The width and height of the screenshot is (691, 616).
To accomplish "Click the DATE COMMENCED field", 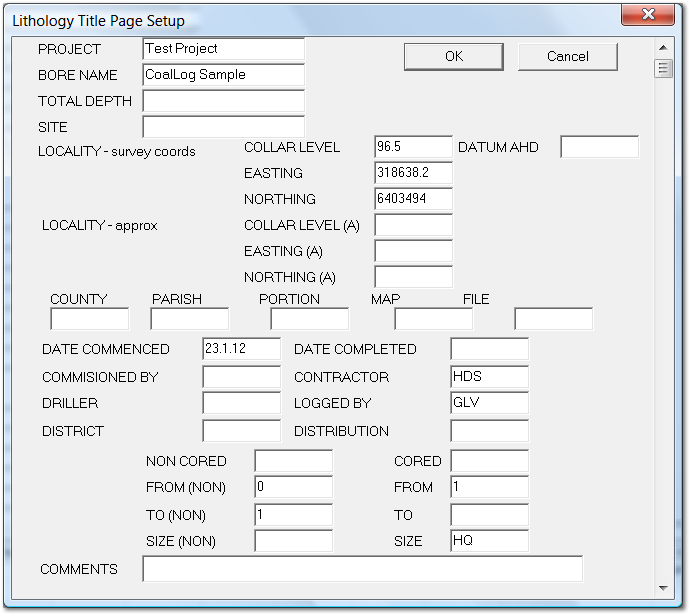I will pos(241,349).
